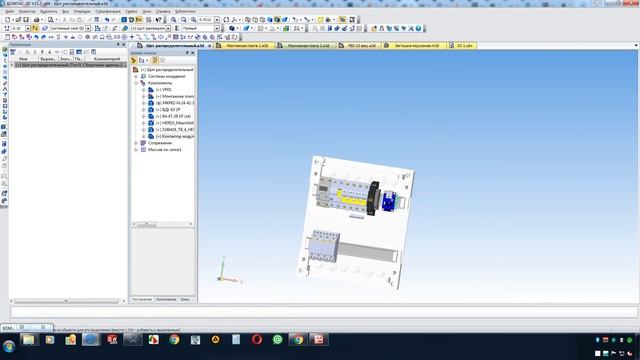Image resolution: width=640 pixels, height=360 pixels.
Task: Toggle the highlighted ortho/snap button in second toolbar
Action: coord(35,29)
